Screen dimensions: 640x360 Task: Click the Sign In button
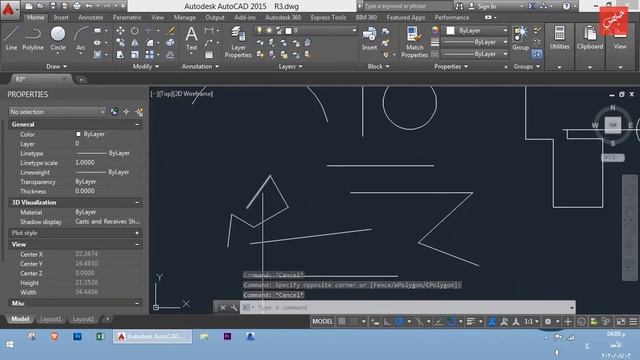coord(482,6)
